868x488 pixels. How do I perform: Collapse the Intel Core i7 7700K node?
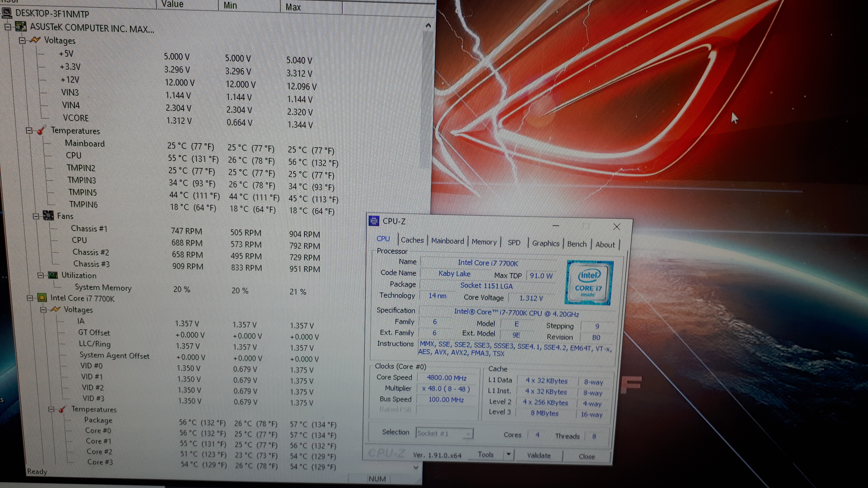point(30,298)
